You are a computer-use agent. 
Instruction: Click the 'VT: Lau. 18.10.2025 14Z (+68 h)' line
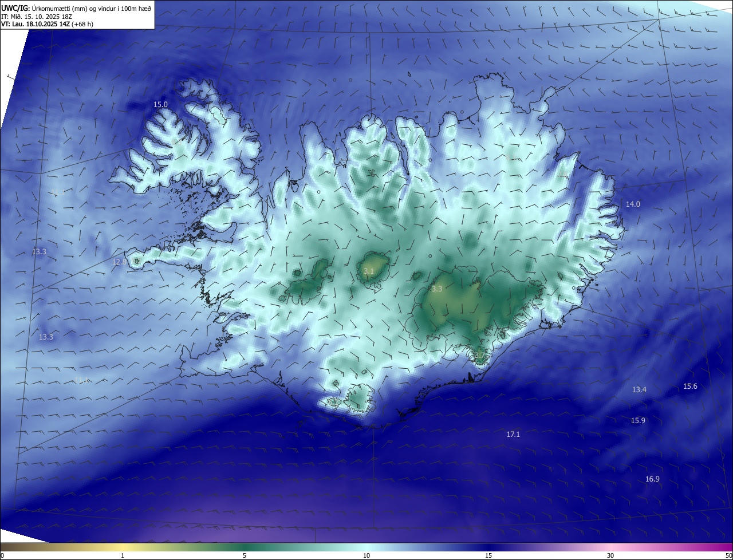point(48,24)
